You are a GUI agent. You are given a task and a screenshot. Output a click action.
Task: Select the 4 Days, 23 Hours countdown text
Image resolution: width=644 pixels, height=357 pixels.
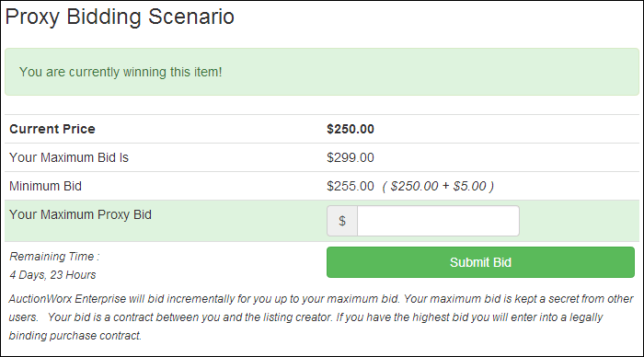coord(52,274)
